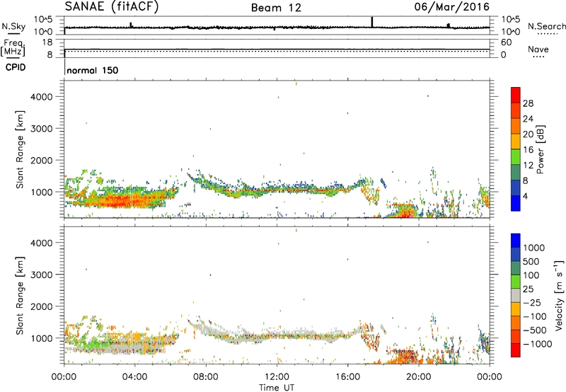This screenshot has height=392, width=566.
Task: Click the 28 label on power colorbar
Action: pyautogui.click(x=528, y=103)
